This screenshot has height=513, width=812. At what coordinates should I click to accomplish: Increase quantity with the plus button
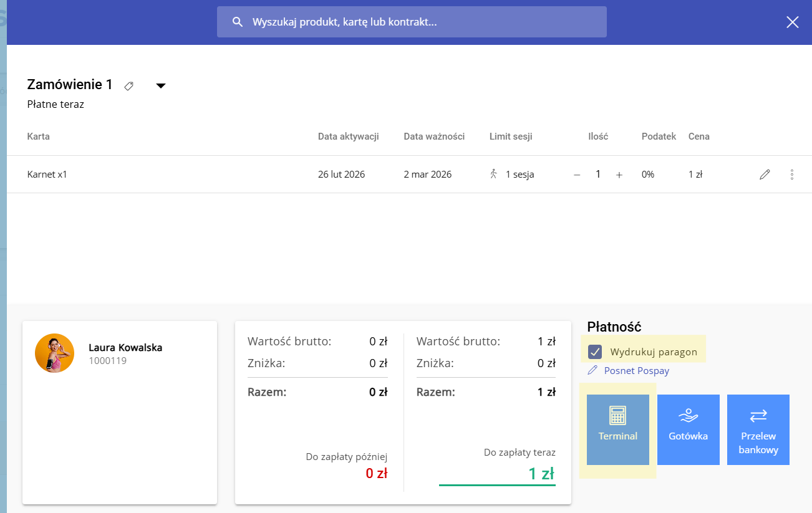click(619, 175)
